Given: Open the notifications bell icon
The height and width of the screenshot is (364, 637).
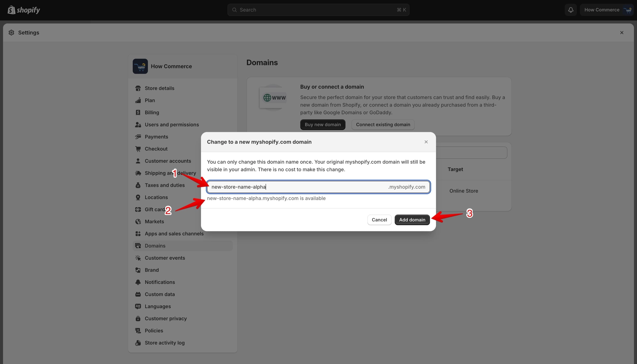Looking at the screenshot, I should coord(570,10).
